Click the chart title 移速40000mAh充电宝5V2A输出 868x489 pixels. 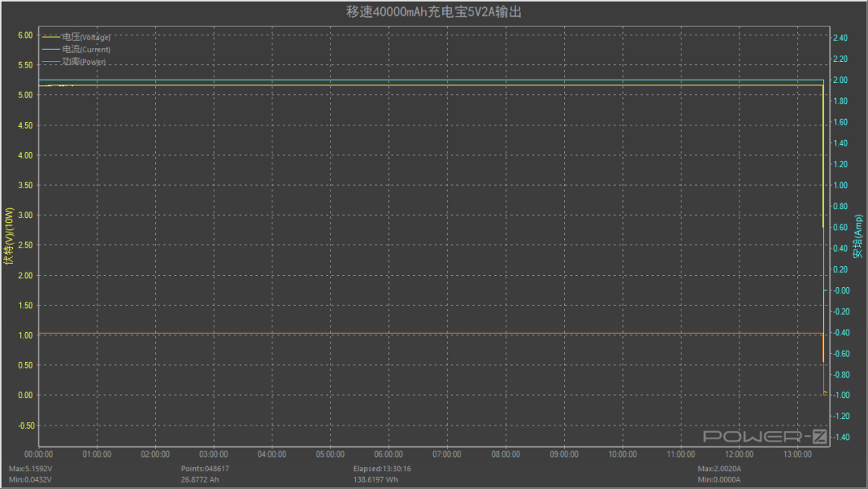click(x=433, y=11)
